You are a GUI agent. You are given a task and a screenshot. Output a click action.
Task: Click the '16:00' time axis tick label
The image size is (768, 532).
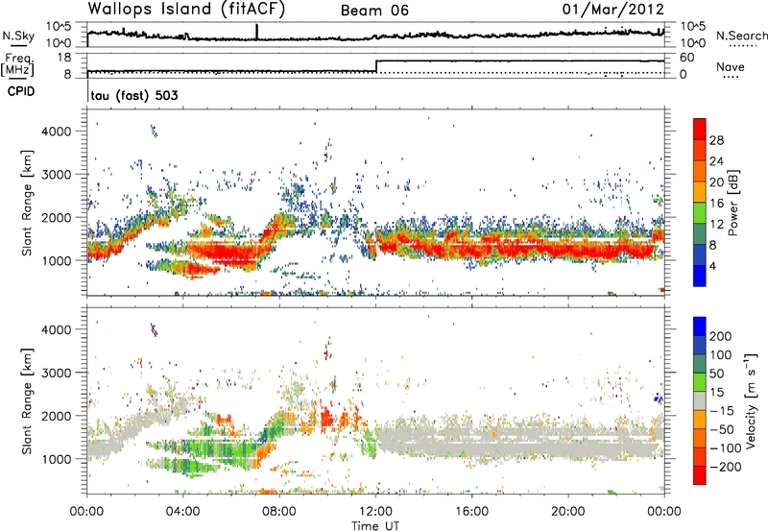[471, 512]
